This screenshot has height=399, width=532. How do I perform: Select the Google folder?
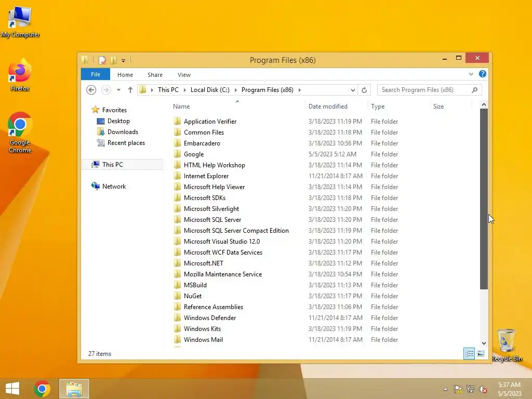pos(193,154)
